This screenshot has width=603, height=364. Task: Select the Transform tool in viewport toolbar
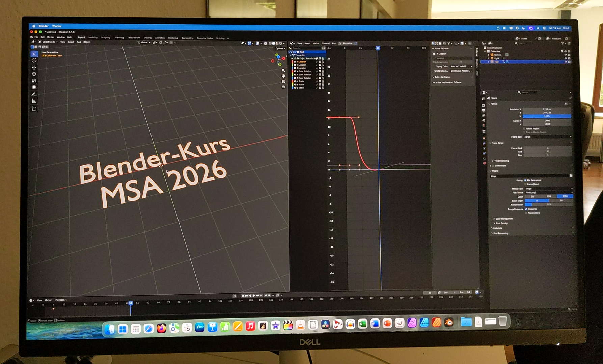click(x=34, y=87)
